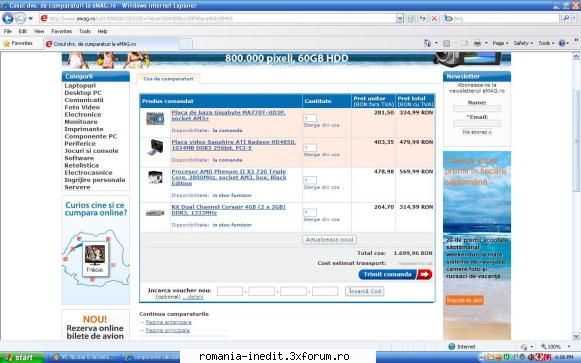The image size is (581, 363).
Task: Expand the Page dropdown menu
Action: pos(501,43)
